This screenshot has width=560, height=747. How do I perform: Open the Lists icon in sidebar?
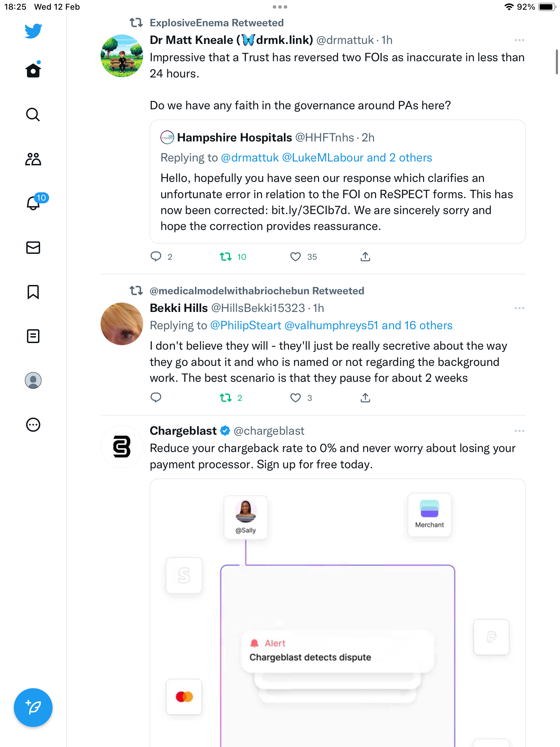(33, 336)
